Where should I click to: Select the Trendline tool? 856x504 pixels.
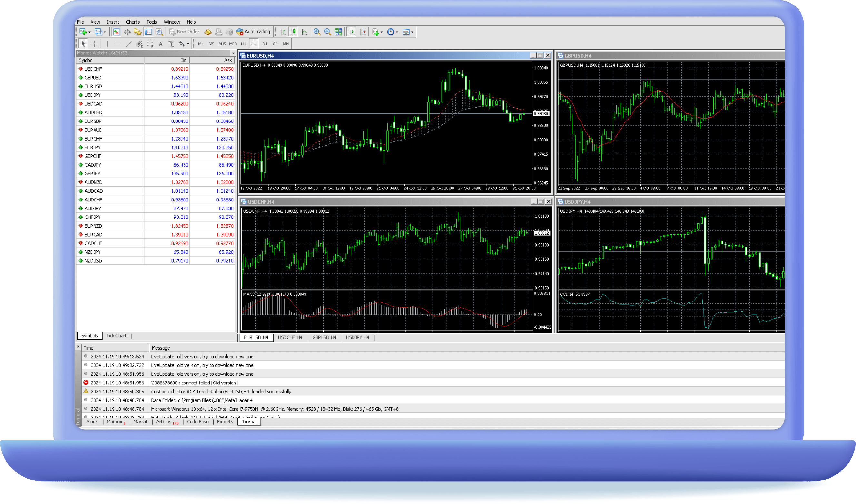pos(129,44)
